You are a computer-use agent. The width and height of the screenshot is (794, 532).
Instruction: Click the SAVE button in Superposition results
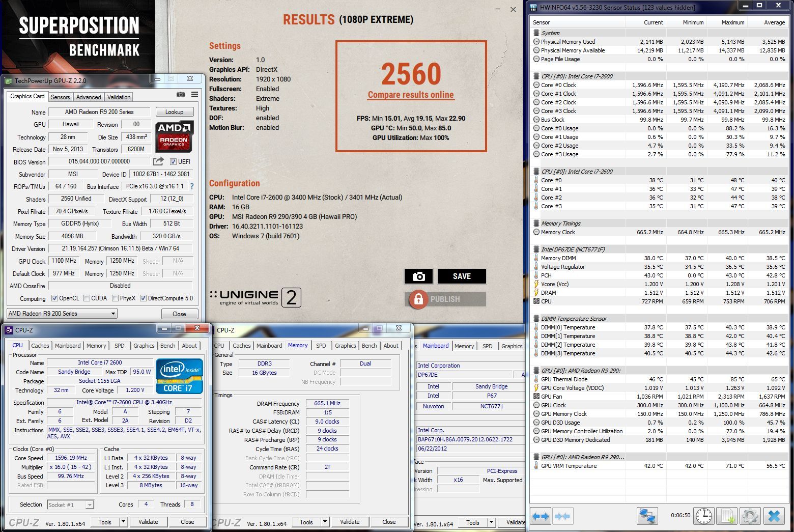click(x=462, y=276)
